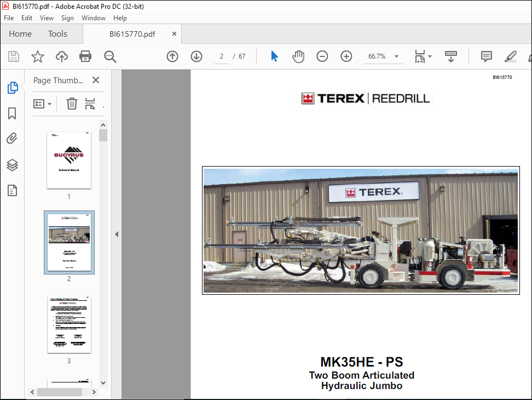This screenshot has height=400, width=532.
Task: Delete selected page thumbnail trash icon
Action: (72, 104)
